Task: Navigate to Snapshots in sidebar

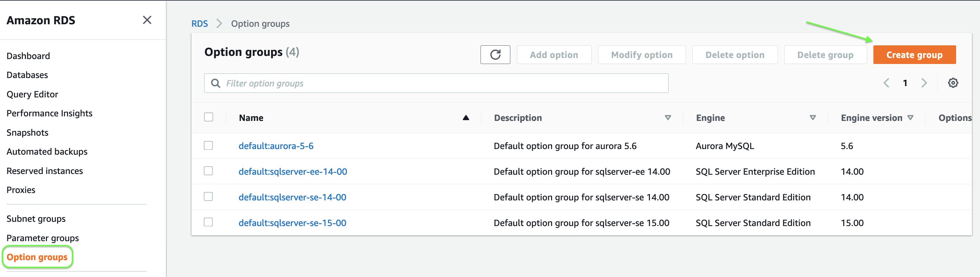Action: [27, 133]
